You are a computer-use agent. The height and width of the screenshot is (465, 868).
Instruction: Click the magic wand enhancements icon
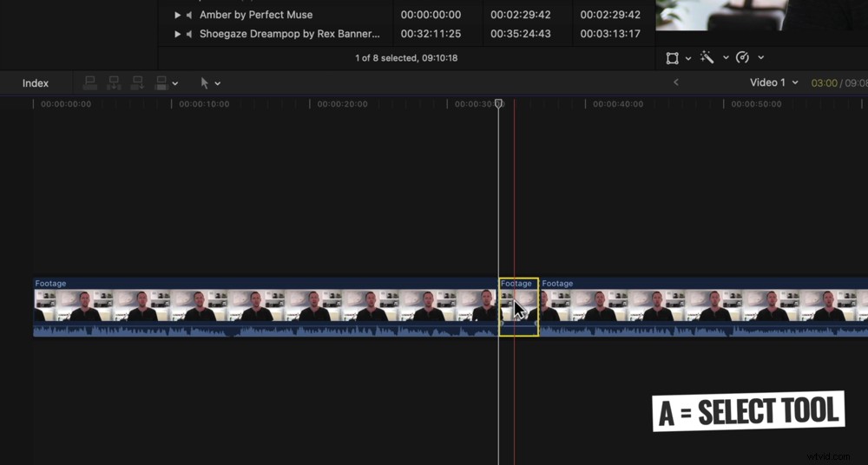(707, 57)
